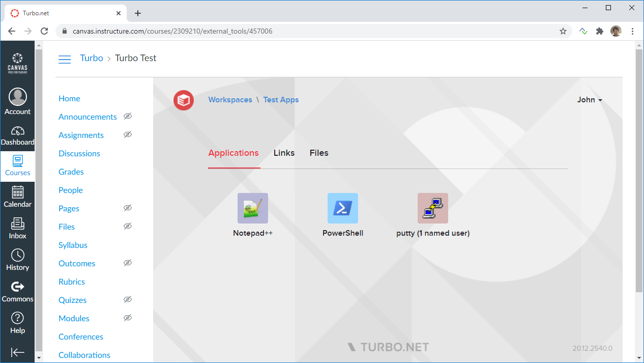Open People in course navigation

tap(71, 190)
